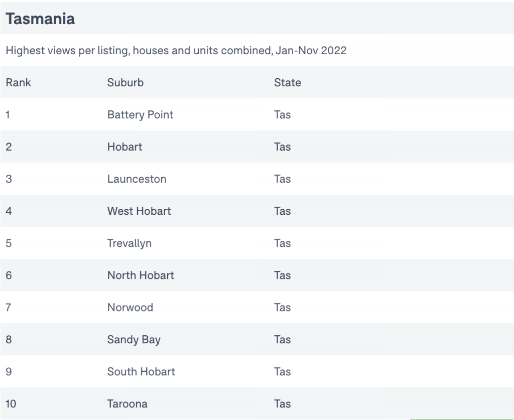Viewport: 514px width, 420px height.
Task: Click the table subtitle about views per listing
Action: [176, 51]
